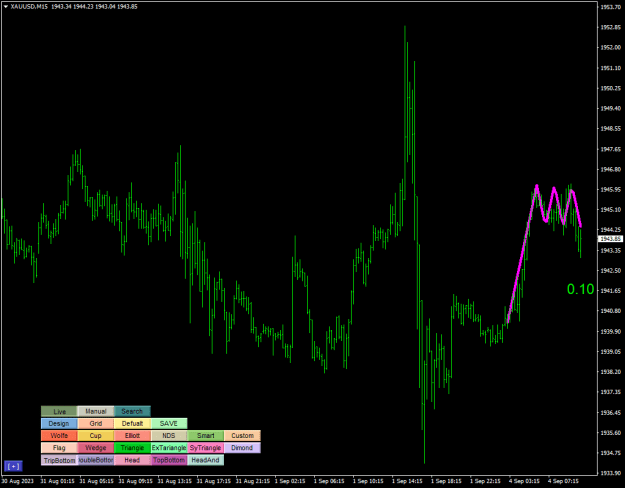Select the TripBottom pattern button
The width and height of the screenshot is (625, 488).
(x=59, y=460)
